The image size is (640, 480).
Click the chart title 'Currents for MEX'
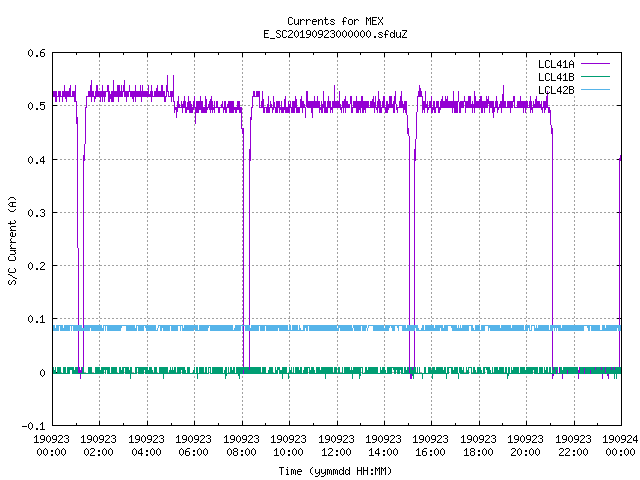(335, 21)
